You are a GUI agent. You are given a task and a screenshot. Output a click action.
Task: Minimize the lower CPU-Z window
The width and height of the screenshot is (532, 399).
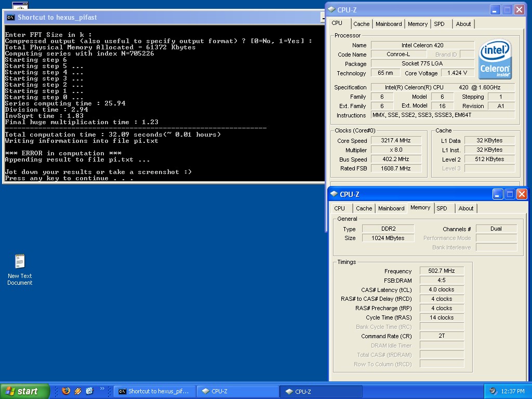[x=497, y=194]
